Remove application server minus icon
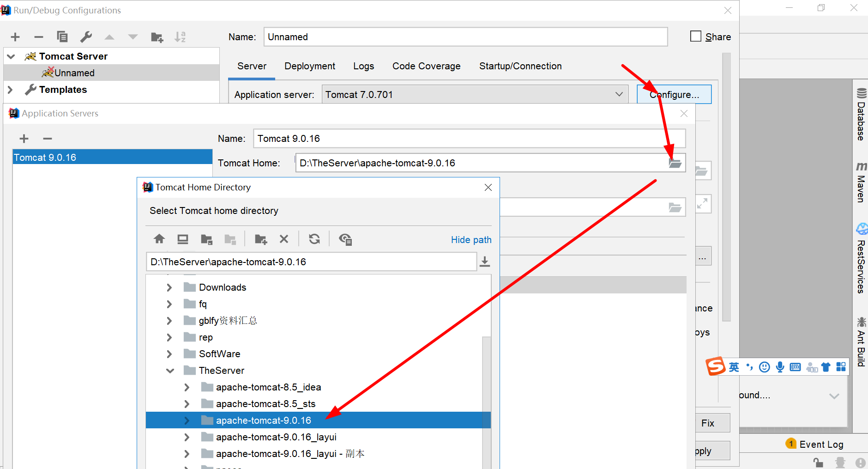This screenshot has height=469, width=868. 48,139
